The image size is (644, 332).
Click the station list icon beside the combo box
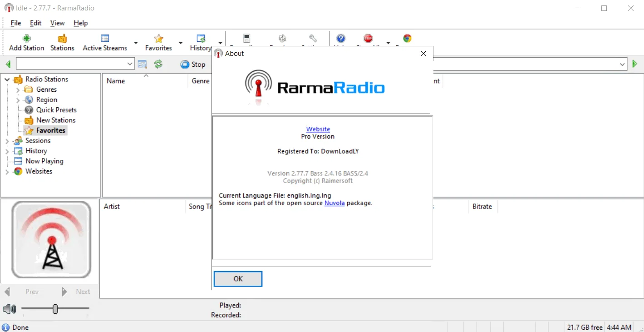(143, 64)
